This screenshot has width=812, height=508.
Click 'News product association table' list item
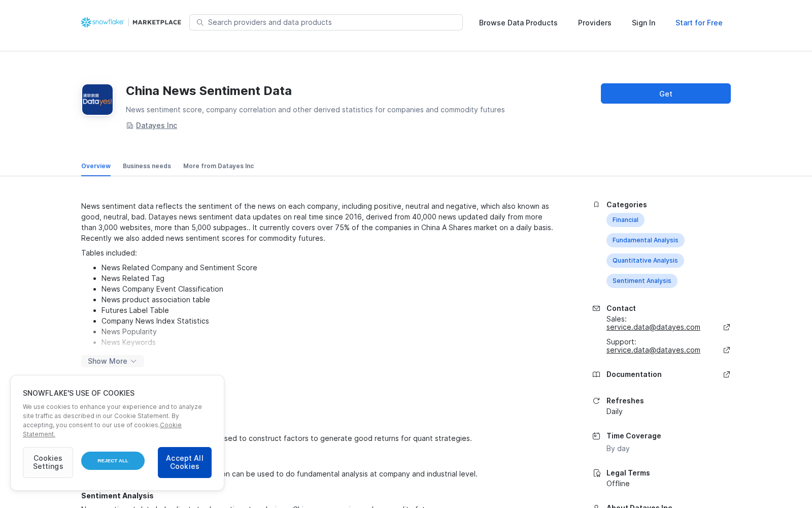156,300
